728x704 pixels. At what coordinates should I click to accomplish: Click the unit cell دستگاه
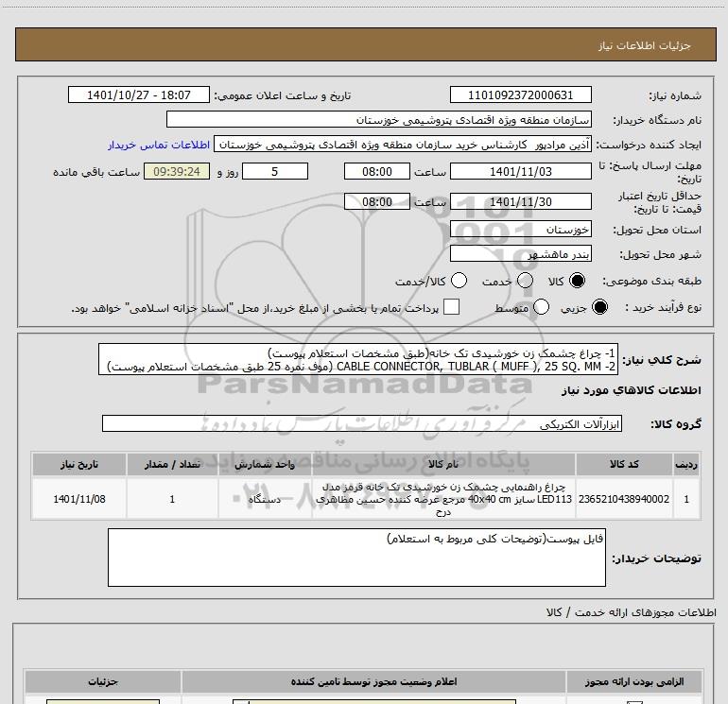click(x=265, y=499)
